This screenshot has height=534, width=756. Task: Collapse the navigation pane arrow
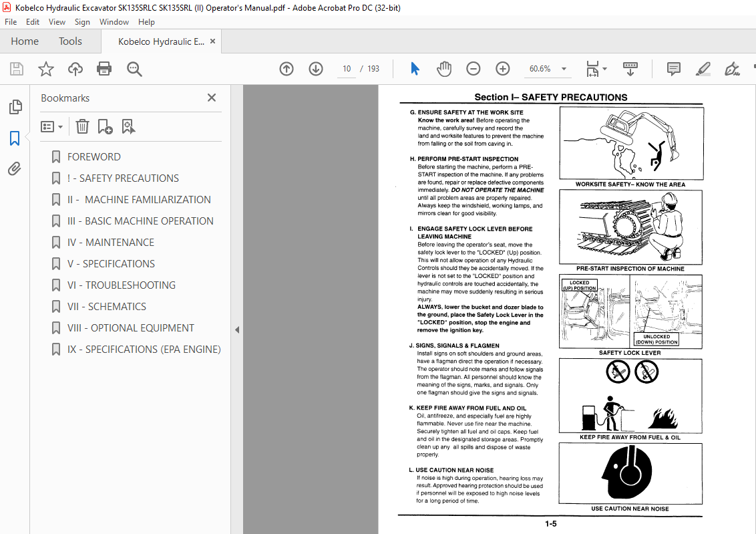(x=236, y=330)
